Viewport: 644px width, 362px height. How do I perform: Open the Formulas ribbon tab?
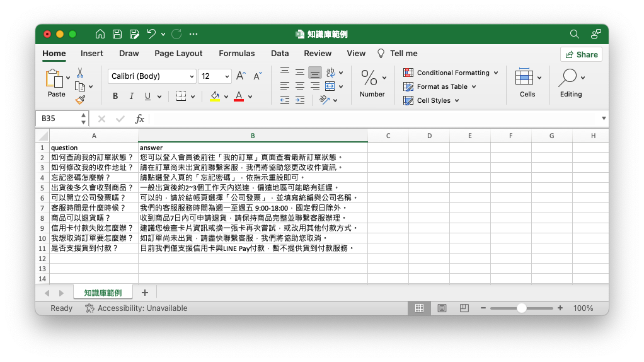[x=237, y=54]
